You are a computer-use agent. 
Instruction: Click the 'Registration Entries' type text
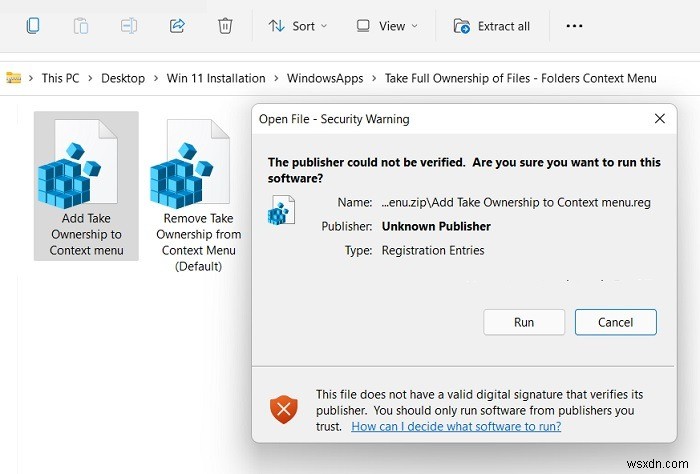pos(433,250)
